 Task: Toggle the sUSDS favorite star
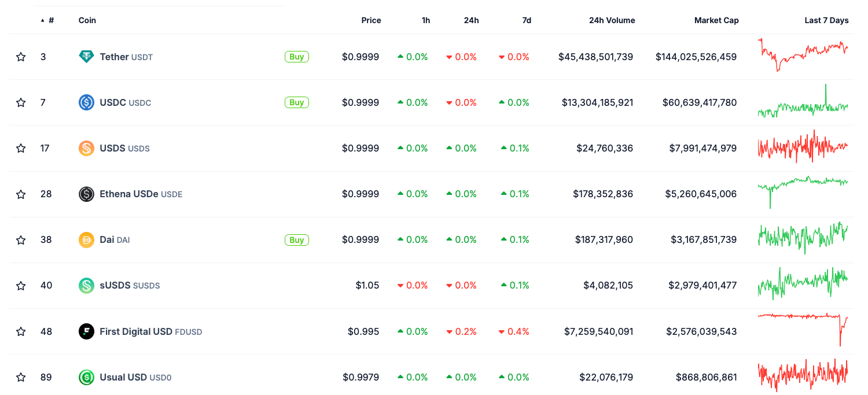(21, 285)
